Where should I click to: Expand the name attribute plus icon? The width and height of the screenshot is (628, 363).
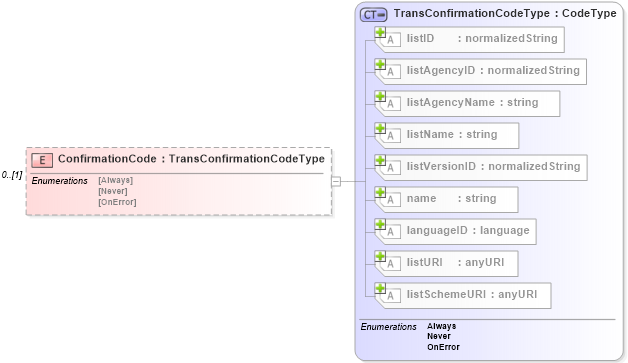click(380, 192)
